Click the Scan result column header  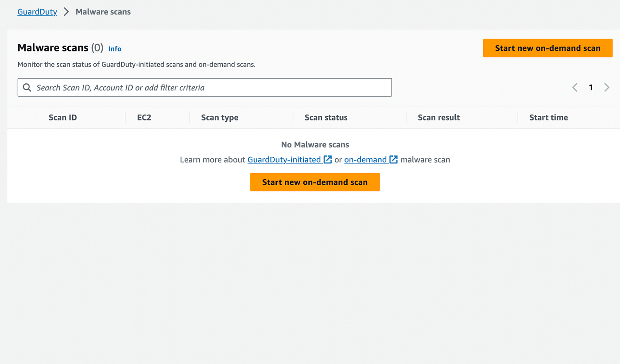(439, 117)
